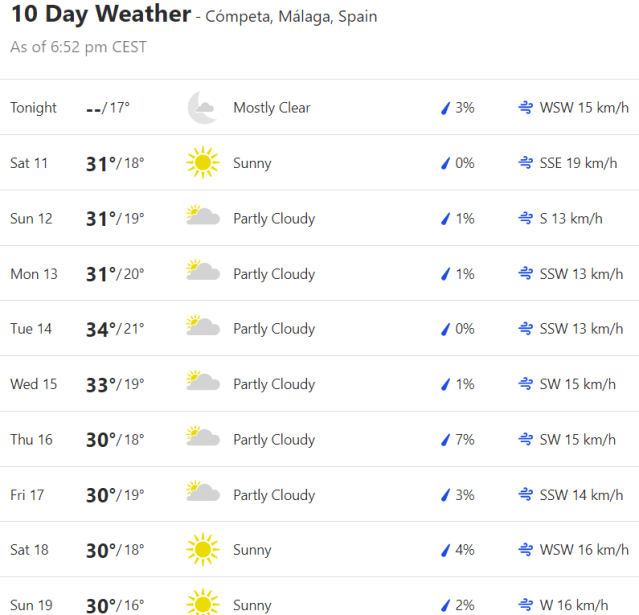Click the wind icon beside WSW 16 km/h

(526, 549)
